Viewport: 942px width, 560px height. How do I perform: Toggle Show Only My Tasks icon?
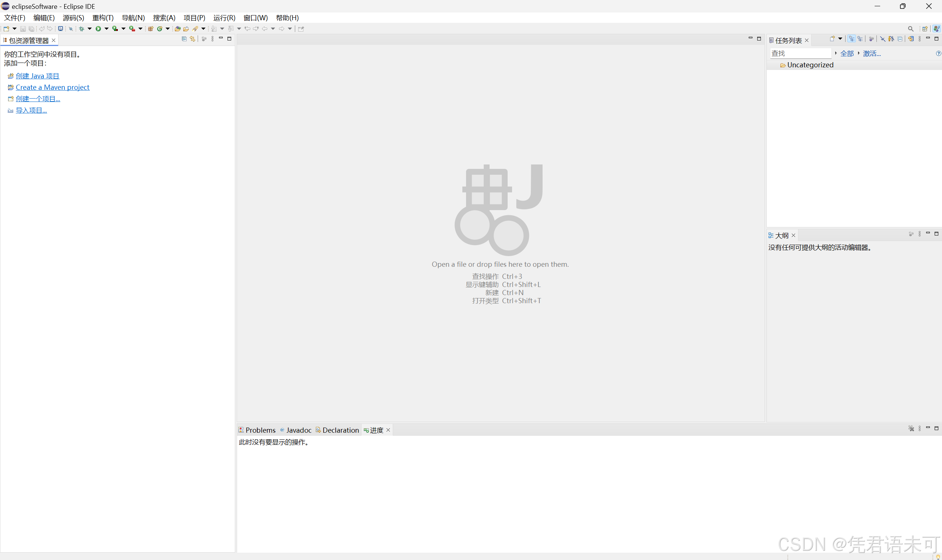892,39
